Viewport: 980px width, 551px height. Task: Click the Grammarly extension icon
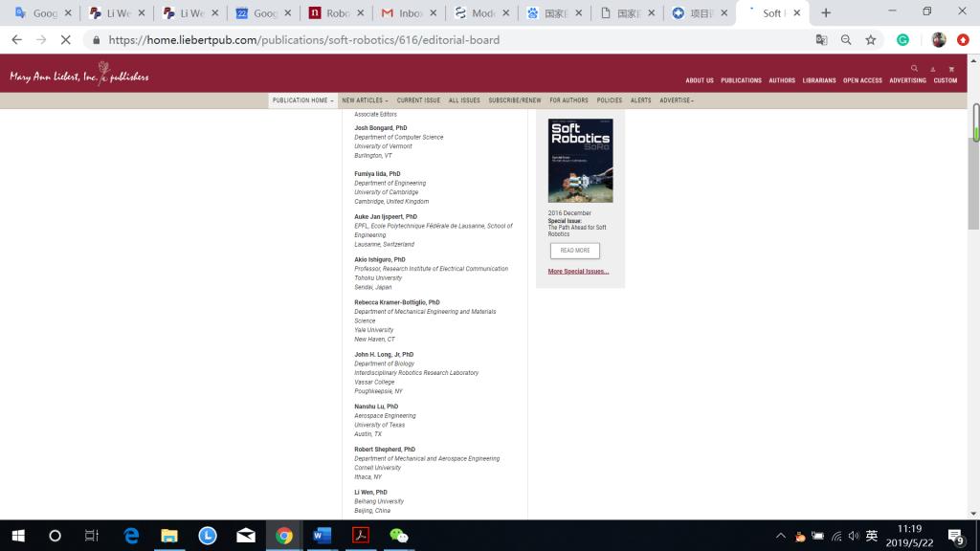(902, 40)
